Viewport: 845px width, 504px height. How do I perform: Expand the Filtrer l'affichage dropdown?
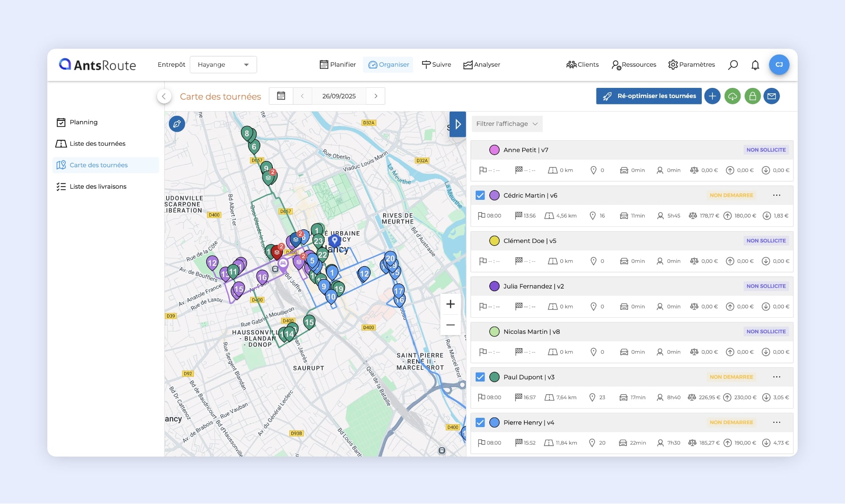[507, 124]
